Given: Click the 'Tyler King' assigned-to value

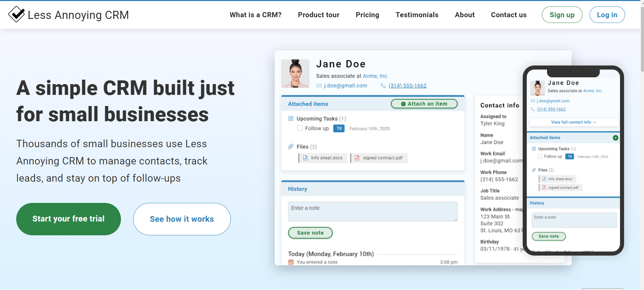Looking at the screenshot, I should click(x=492, y=124).
